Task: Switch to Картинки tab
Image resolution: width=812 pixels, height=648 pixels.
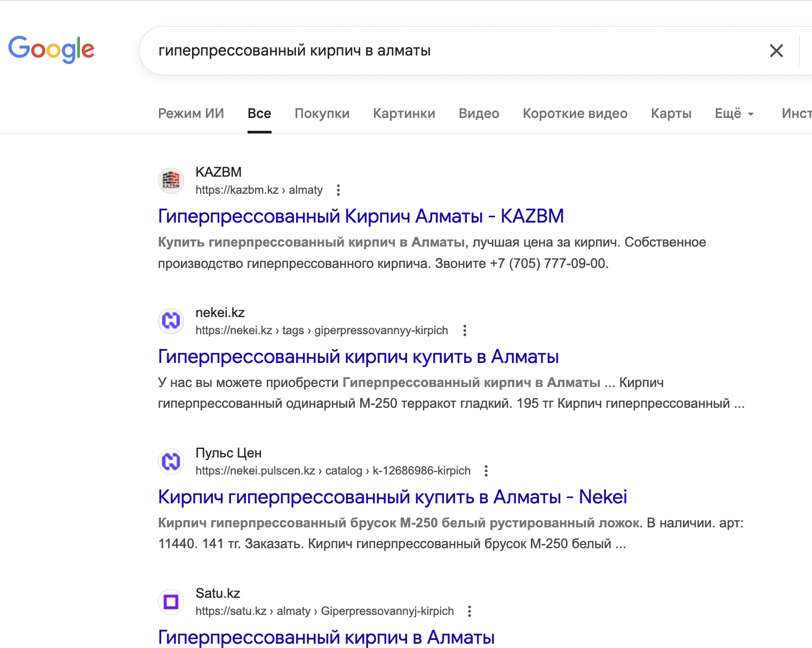Action: (404, 114)
